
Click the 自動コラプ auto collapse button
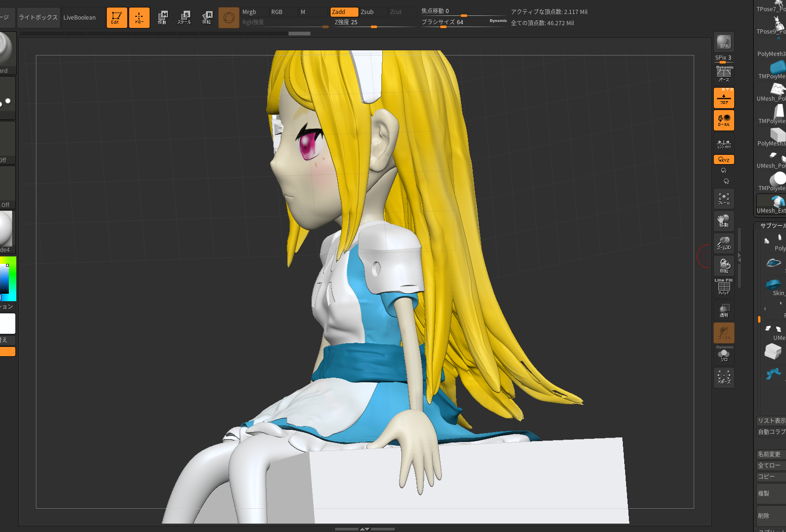(772, 432)
